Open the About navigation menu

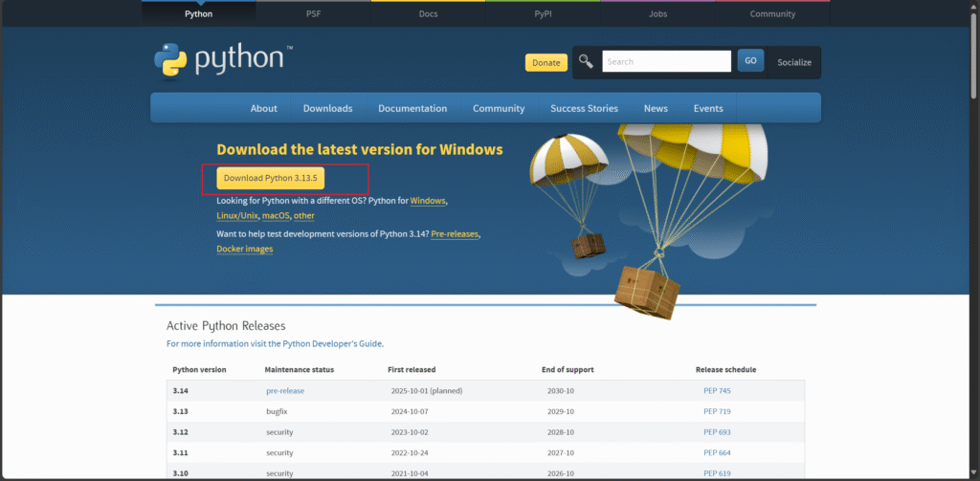pos(264,108)
